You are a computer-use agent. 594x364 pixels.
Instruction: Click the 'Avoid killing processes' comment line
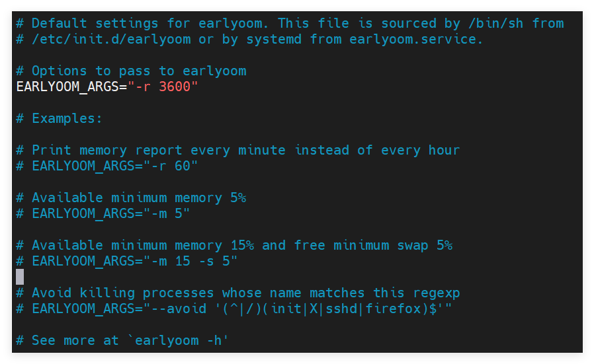click(238, 293)
